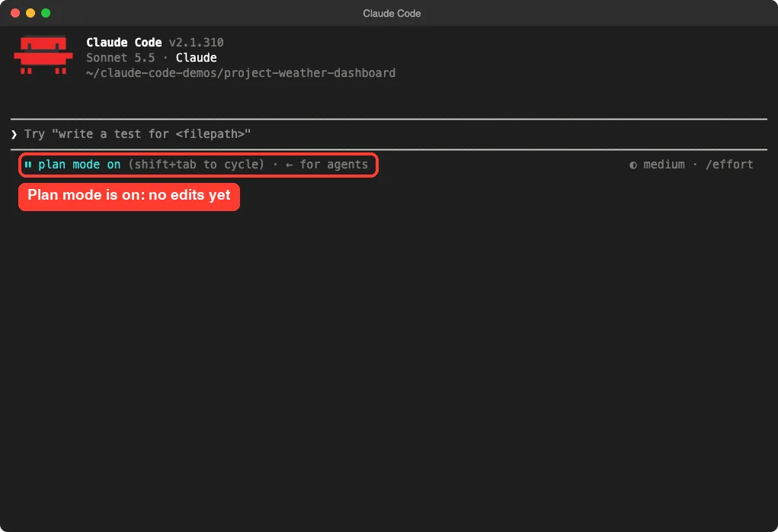Viewport: 778px width, 532px height.
Task: Click the 'Sonnet 5.5' model name
Action: pyautogui.click(x=120, y=58)
